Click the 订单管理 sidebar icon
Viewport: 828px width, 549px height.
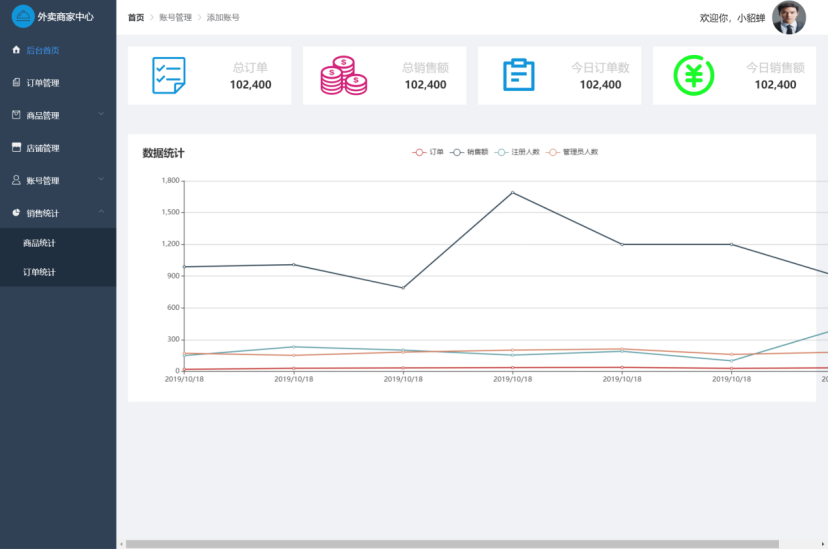click(16, 82)
